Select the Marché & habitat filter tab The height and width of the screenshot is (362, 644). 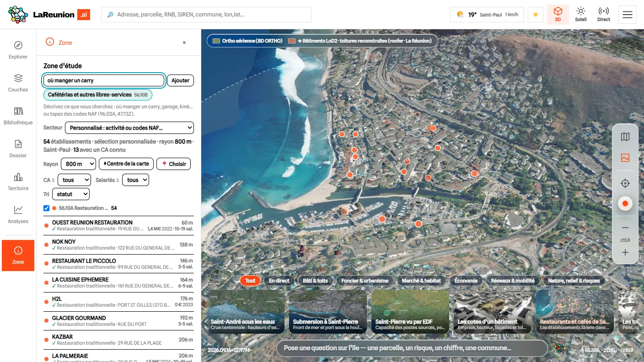pos(421,281)
